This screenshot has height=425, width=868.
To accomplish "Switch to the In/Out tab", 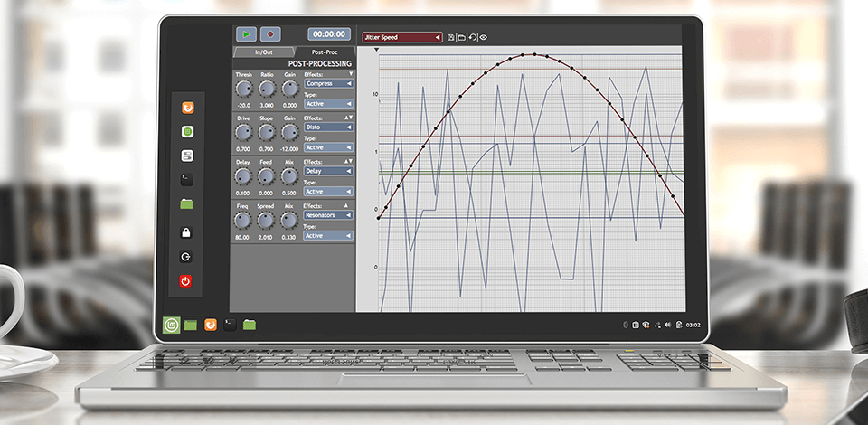I will [x=263, y=52].
